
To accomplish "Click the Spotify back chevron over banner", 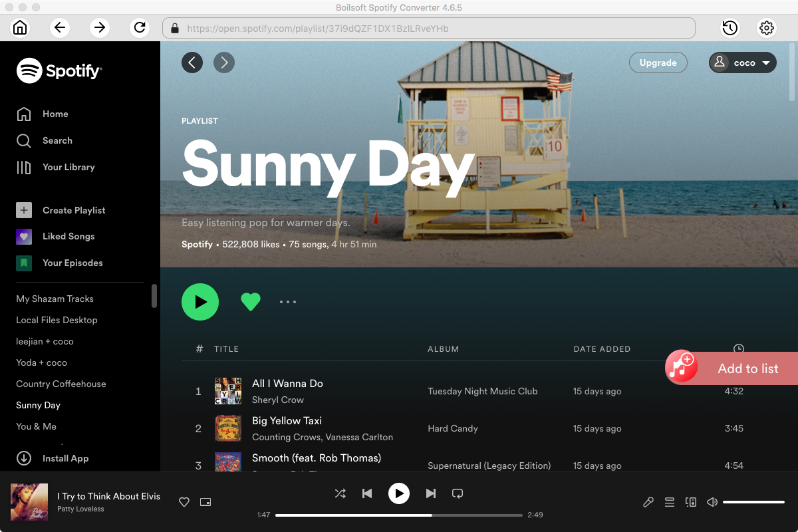I will click(x=192, y=63).
